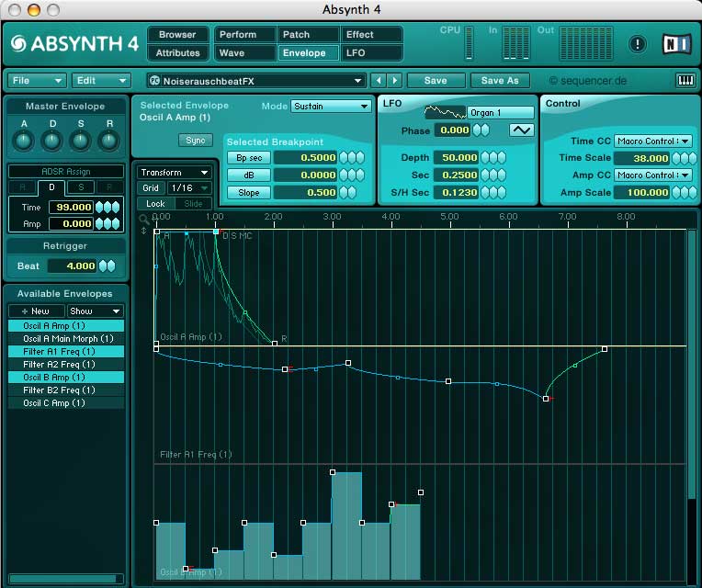Open the File dropdown menu
The width and height of the screenshot is (702, 588).
point(37,81)
